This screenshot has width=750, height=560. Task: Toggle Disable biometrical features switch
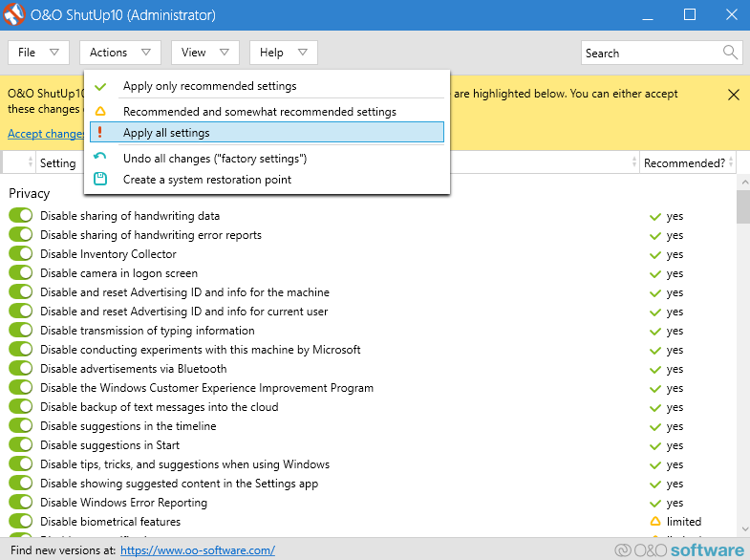21,521
